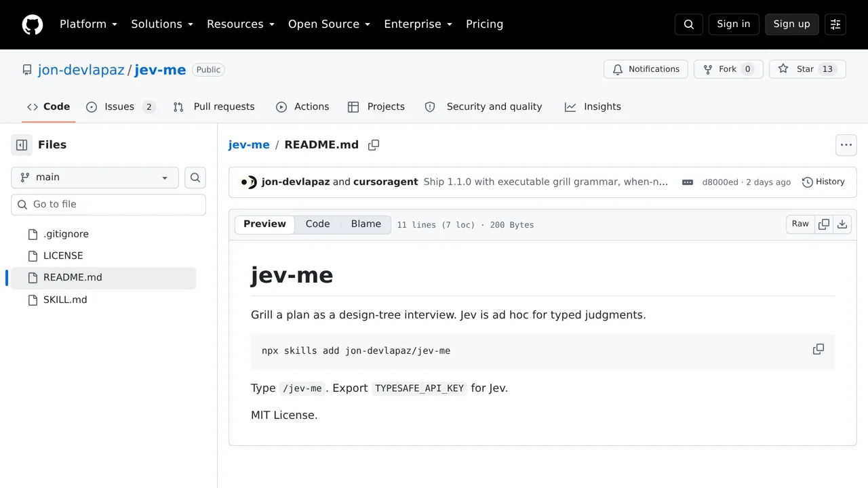The height and width of the screenshot is (488, 868).
Task: Open LICENSE in file tree
Action: point(103,256)
